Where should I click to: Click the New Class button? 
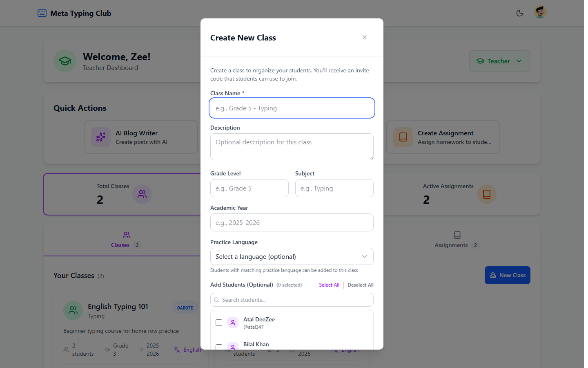point(508,275)
